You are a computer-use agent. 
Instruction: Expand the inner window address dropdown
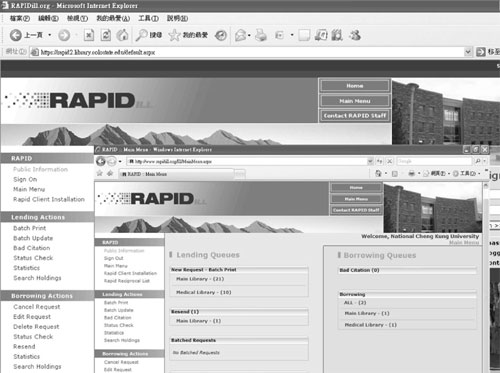coord(370,161)
